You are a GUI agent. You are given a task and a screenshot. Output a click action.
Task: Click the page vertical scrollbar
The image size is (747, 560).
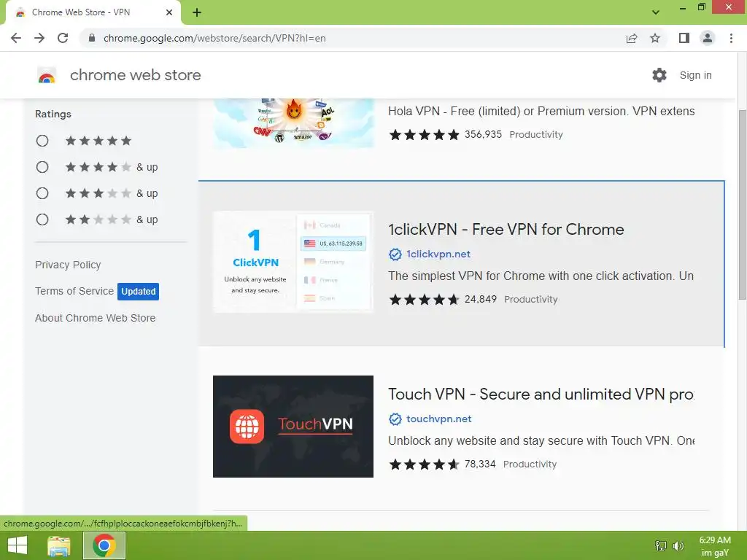(x=742, y=205)
